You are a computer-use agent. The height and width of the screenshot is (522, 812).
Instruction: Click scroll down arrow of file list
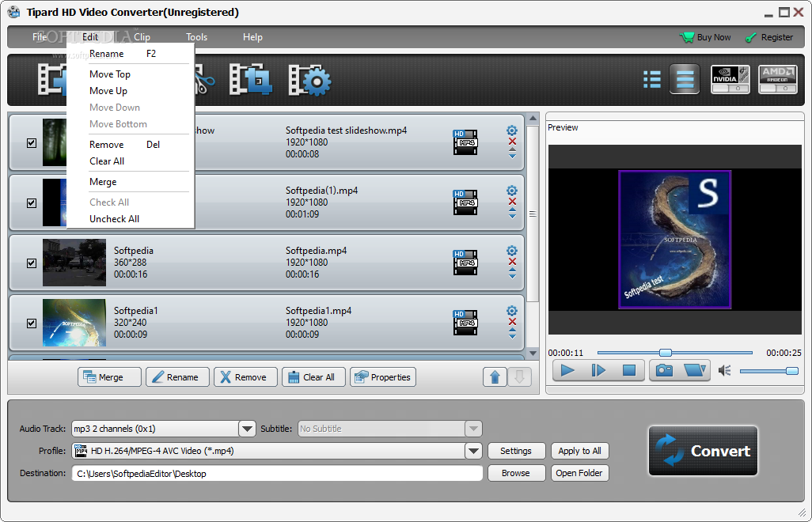tap(533, 354)
